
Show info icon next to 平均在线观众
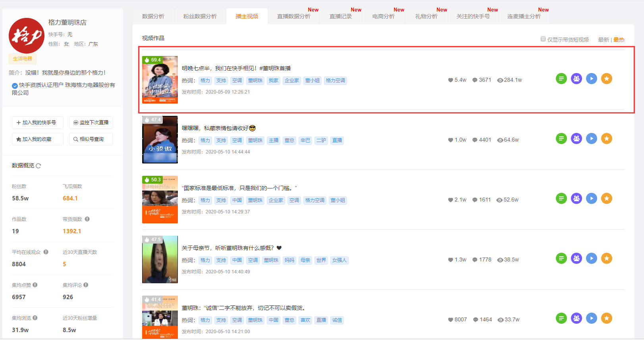[x=46, y=252]
